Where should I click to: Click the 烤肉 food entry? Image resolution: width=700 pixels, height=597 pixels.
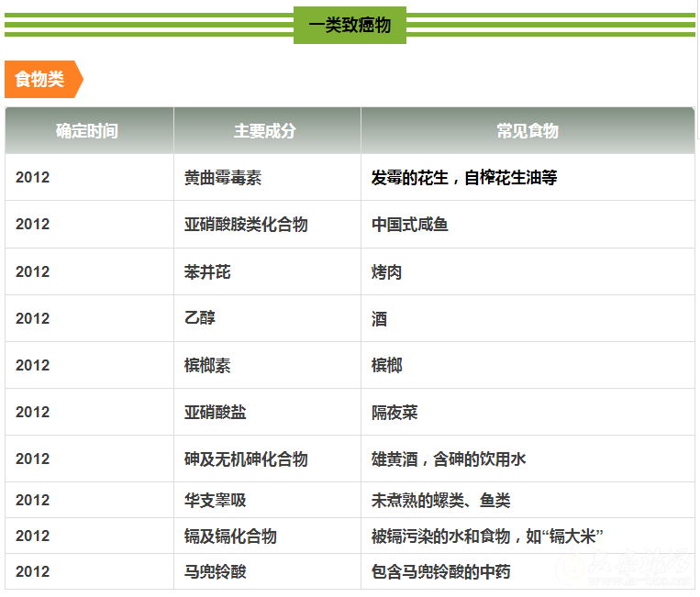click(386, 272)
